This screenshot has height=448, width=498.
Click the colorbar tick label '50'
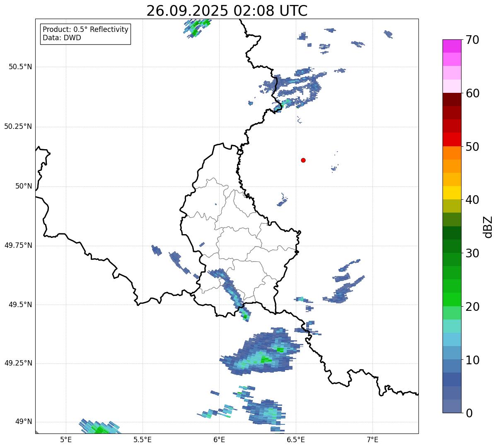(472, 147)
